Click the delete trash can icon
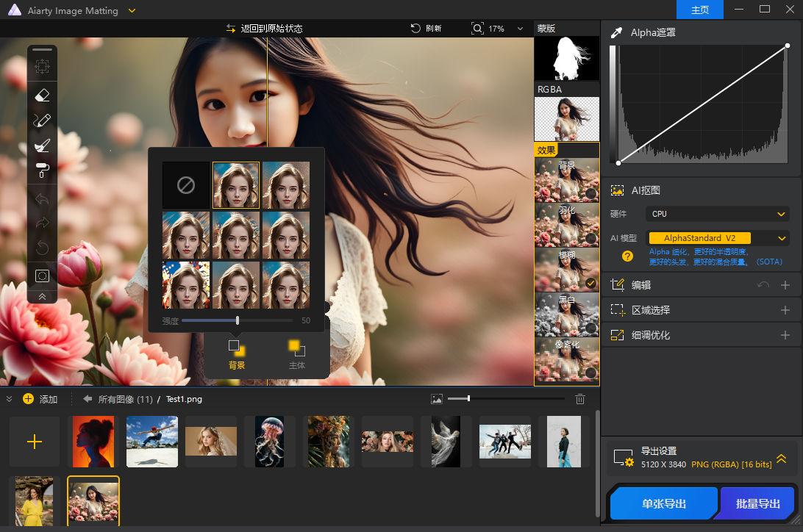Image resolution: width=803 pixels, height=532 pixels. coord(580,399)
